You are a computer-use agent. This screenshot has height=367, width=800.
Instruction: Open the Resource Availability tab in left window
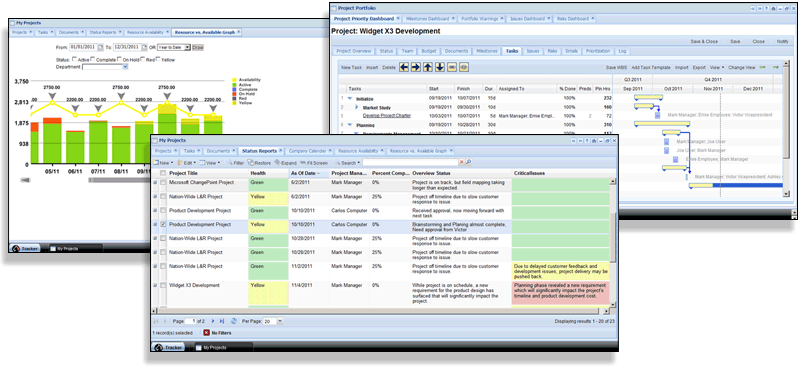(x=147, y=32)
